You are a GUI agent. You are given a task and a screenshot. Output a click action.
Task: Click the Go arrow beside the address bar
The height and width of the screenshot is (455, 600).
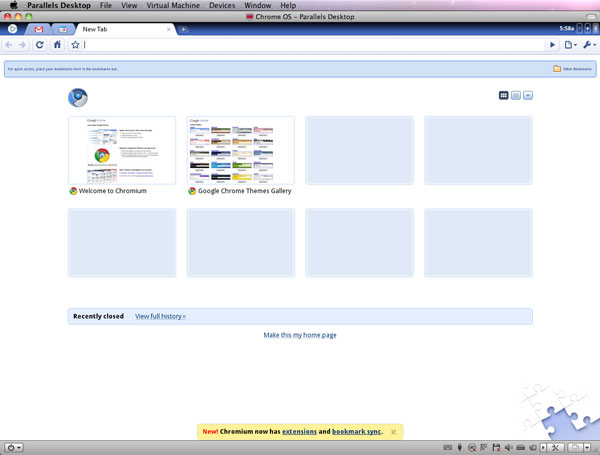coord(552,45)
